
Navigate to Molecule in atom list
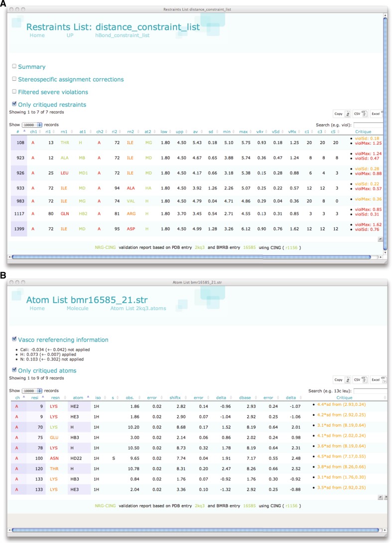pyautogui.click(x=77, y=309)
